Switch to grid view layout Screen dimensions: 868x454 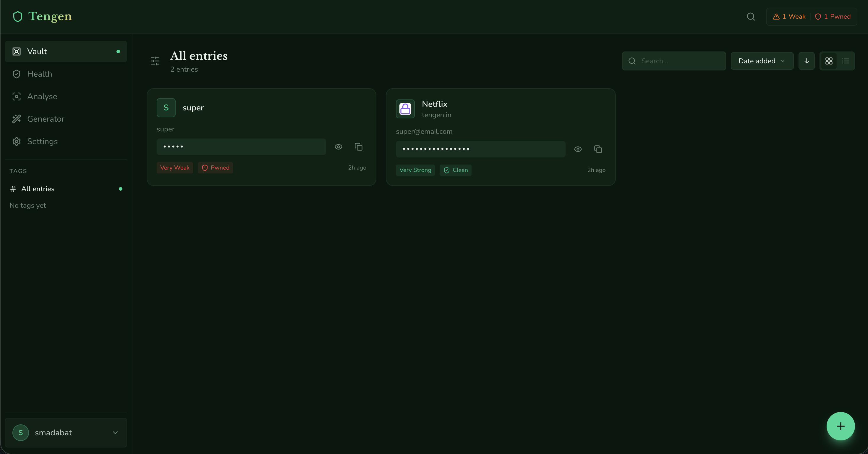pyautogui.click(x=829, y=61)
